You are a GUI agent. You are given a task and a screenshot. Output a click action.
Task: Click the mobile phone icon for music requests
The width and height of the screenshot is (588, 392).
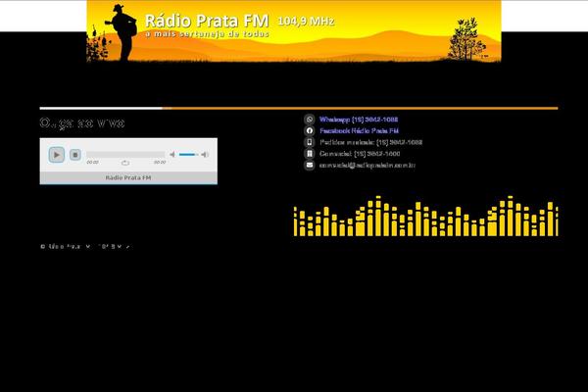[x=310, y=142]
